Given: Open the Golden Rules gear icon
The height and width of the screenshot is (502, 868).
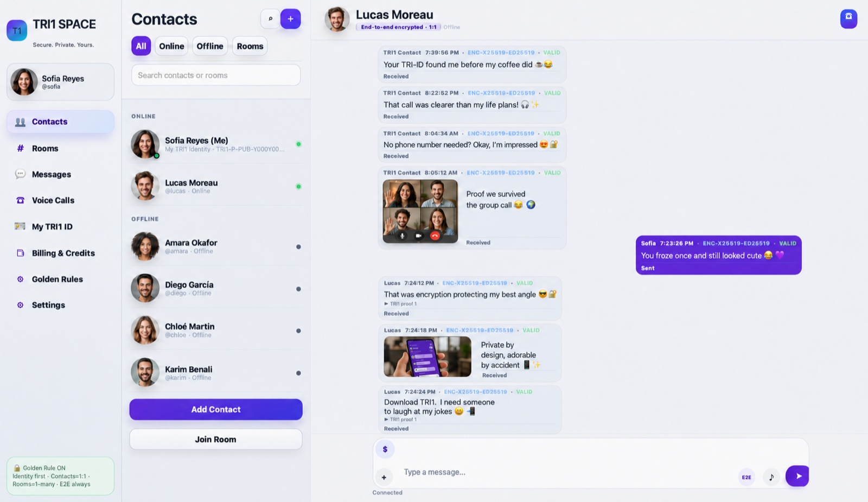Looking at the screenshot, I should pyautogui.click(x=20, y=279).
